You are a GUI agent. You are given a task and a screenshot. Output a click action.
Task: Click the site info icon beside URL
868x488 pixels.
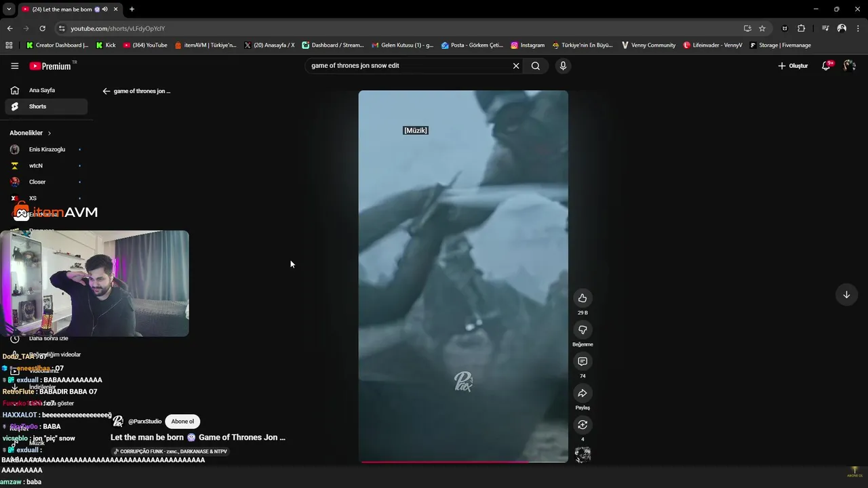[x=62, y=28]
